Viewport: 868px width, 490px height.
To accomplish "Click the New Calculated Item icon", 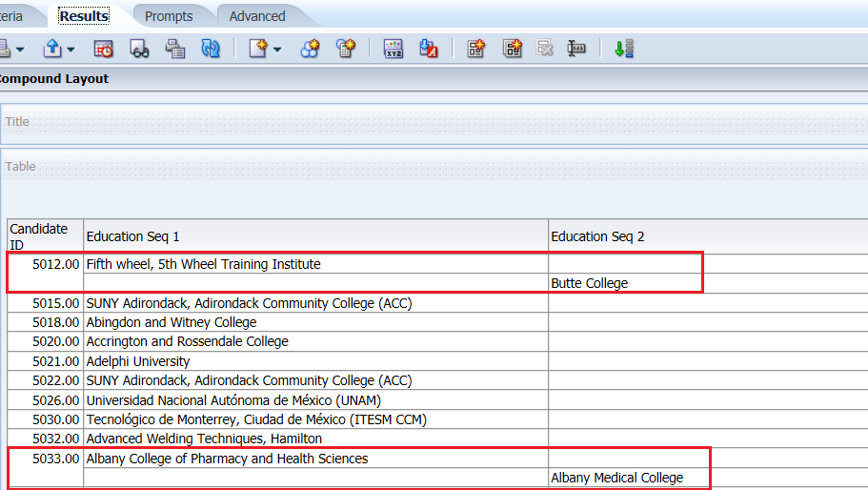I will tap(346, 49).
